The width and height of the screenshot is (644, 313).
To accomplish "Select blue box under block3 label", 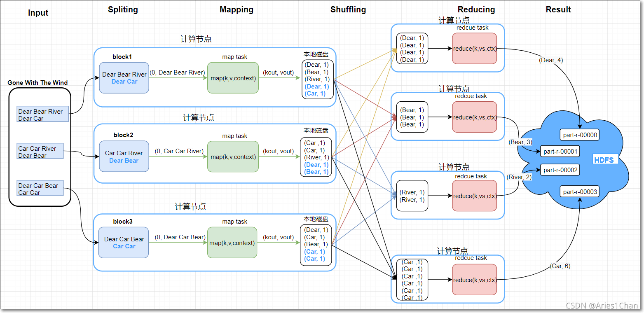I will 124,243.
